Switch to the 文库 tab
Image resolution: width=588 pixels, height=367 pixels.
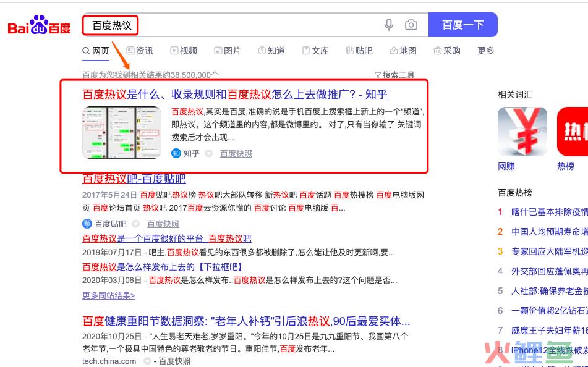(x=315, y=51)
